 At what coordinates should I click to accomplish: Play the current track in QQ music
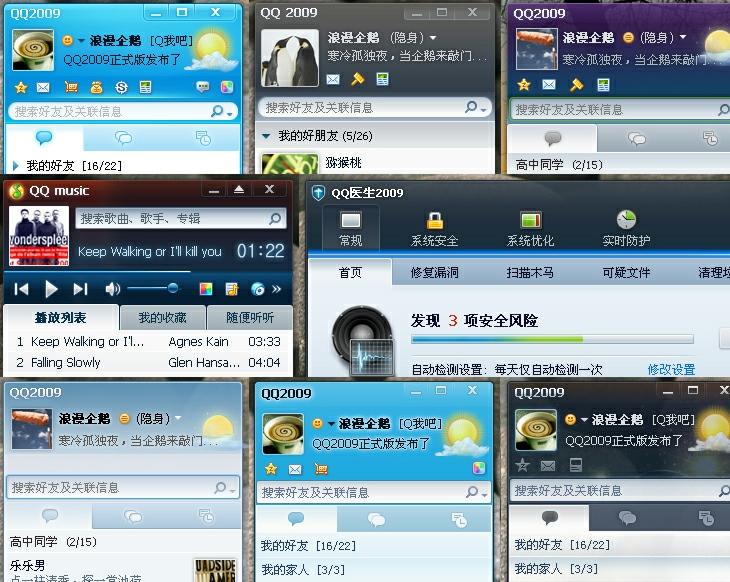tap(51, 289)
